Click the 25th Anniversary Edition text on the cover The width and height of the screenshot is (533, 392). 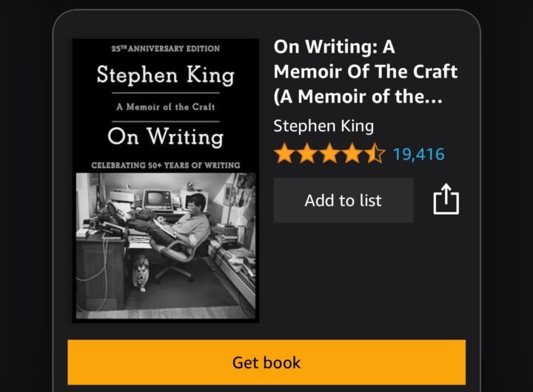click(x=166, y=48)
